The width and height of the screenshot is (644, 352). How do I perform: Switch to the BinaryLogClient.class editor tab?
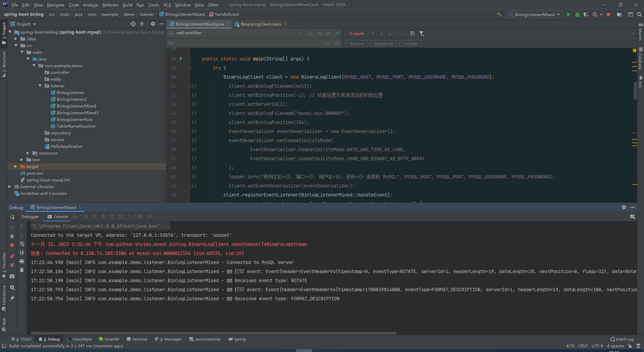click(261, 24)
